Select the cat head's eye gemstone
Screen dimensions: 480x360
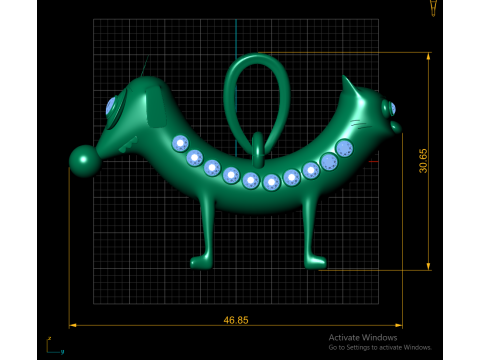point(393,109)
